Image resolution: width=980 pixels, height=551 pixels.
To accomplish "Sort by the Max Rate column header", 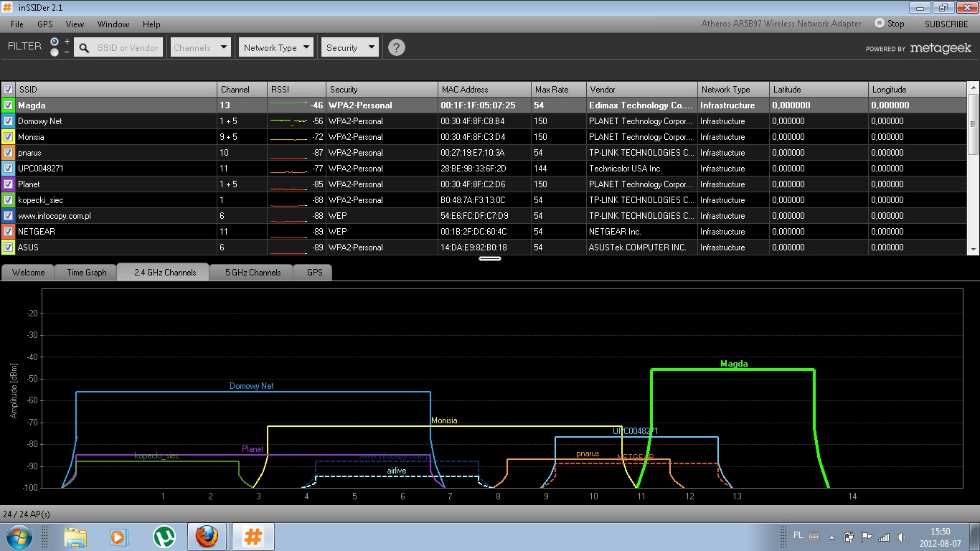I will point(559,89).
